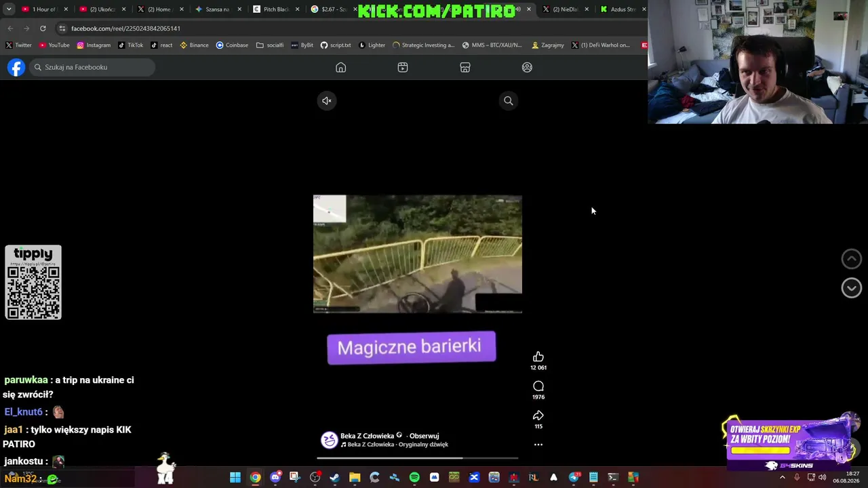The width and height of the screenshot is (868, 488).
Task: Open the Instagram bookmark
Action: pyautogui.click(x=94, y=45)
